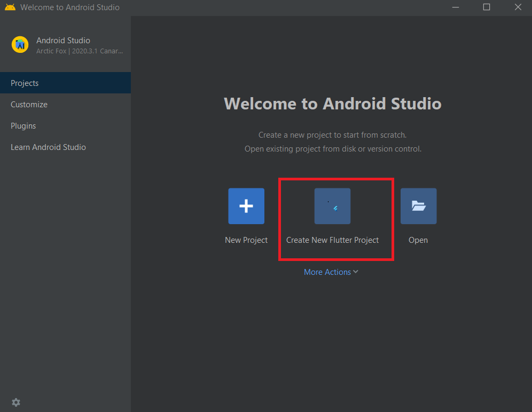
Task: Open the settings menu via gear control
Action: (15, 402)
